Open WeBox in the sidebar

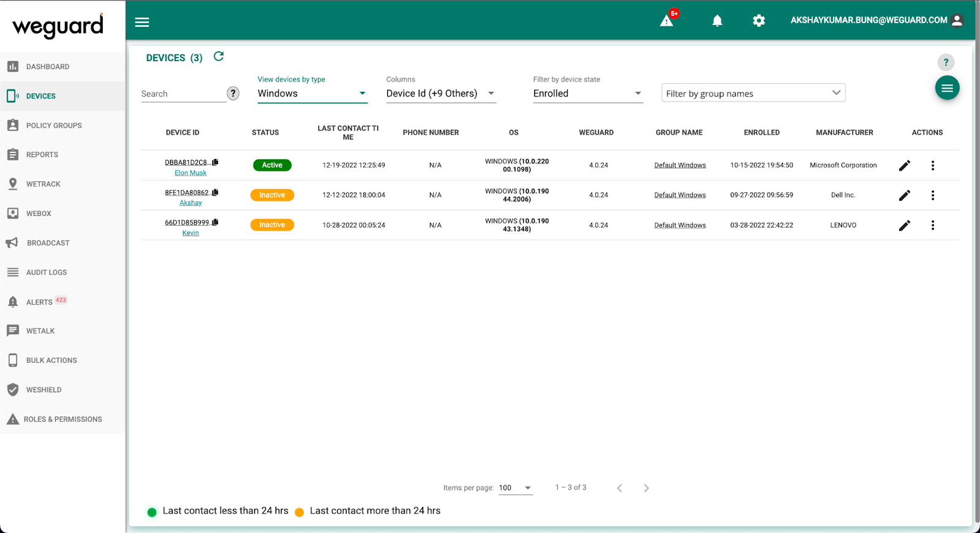62,214
